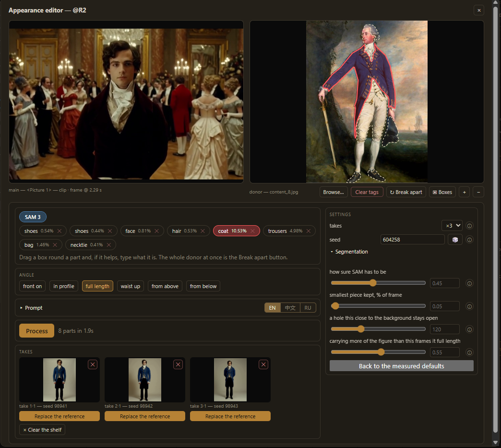Image resolution: width=501 pixels, height=448 pixels.
Task: Select the necktie 0.41% tag
Action: pyautogui.click(x=90, y=245)
